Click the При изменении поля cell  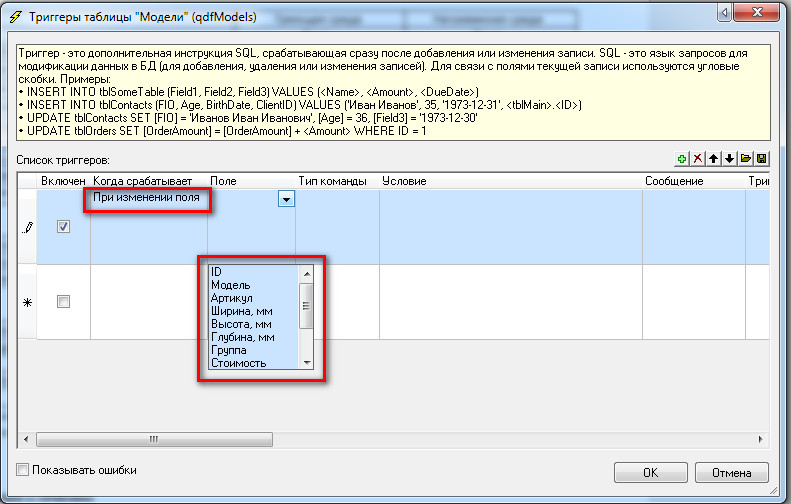(x=146, y=198)
